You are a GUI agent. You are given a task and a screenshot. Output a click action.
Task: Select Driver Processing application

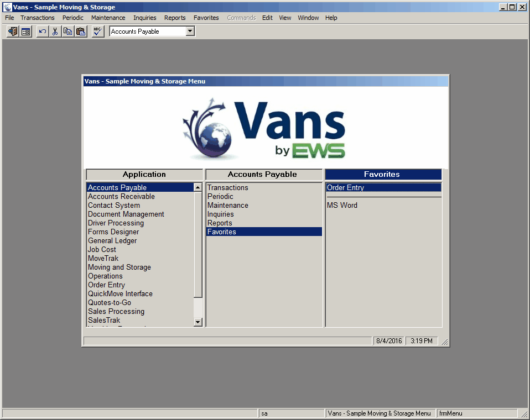click(141, 223)
